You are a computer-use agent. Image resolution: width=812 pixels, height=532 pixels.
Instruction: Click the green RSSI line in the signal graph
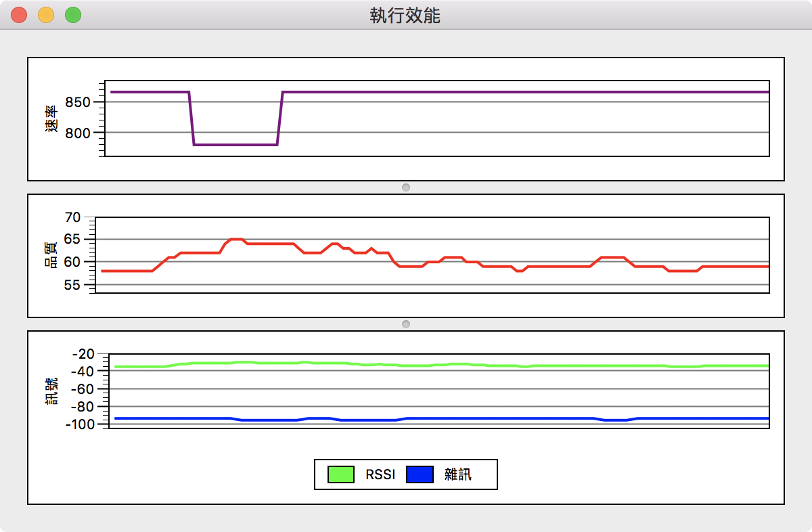click(442, 365)
